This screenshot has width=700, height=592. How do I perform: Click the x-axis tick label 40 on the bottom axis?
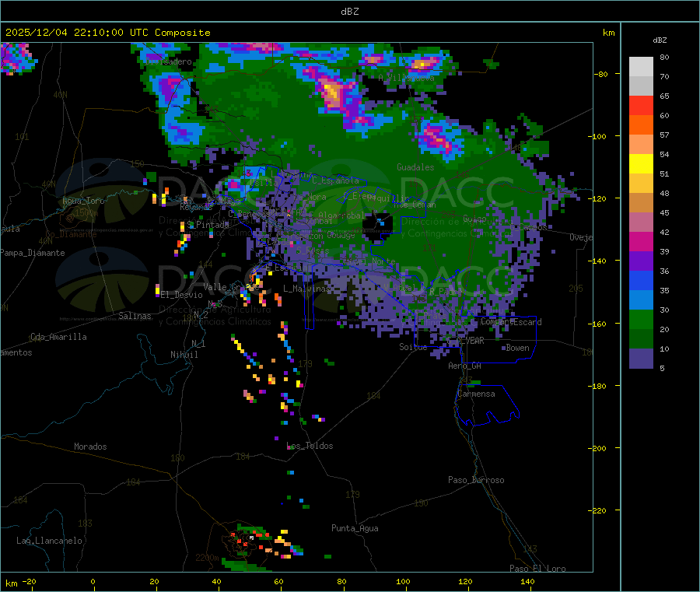[x=216, y=581]
